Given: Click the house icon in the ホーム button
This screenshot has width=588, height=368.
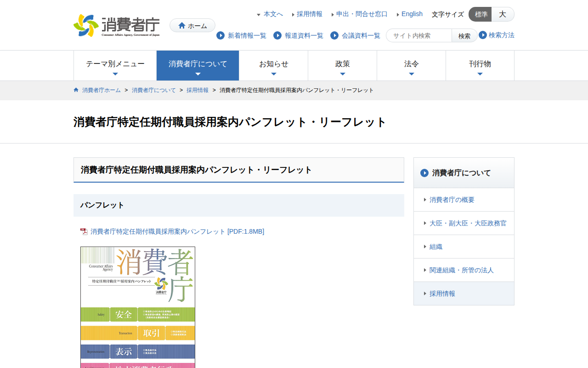Looking at the screenshot, I should click(182, 26).
